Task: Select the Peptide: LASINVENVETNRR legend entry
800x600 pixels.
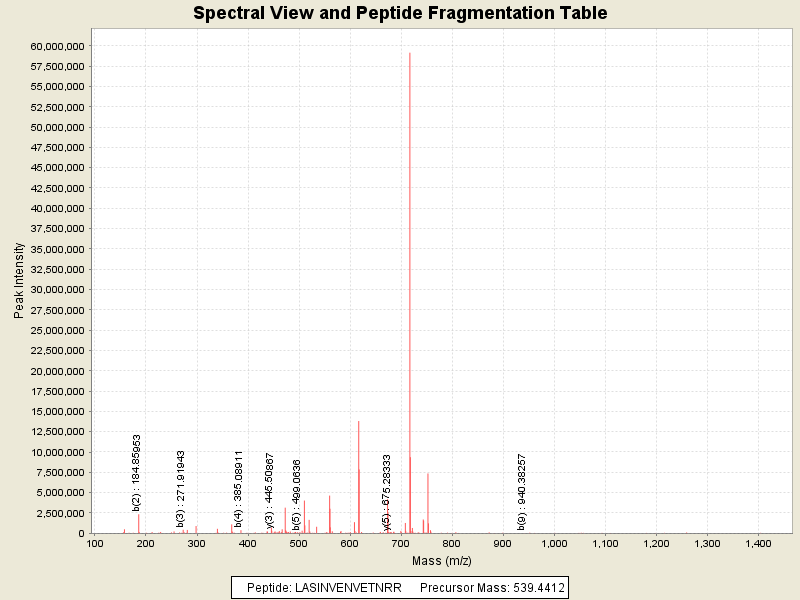Action: coord(324,588)
